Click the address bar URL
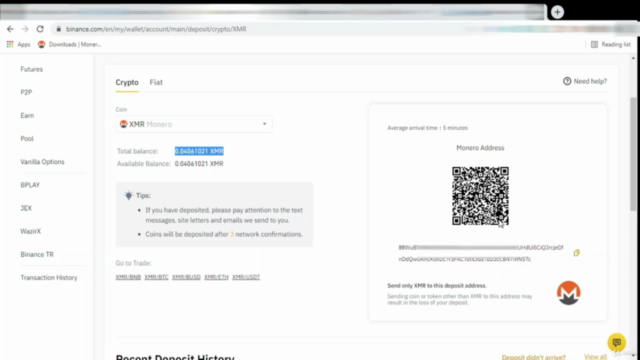The width and height of the screenshot is (640, 360). (x=156, y=29)
